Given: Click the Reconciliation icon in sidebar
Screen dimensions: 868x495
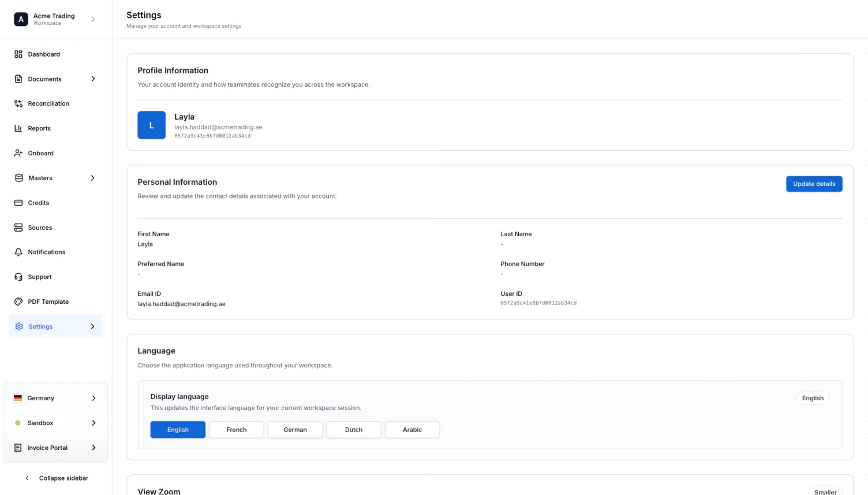Looking at the screenshot, I should click(18, 103).
